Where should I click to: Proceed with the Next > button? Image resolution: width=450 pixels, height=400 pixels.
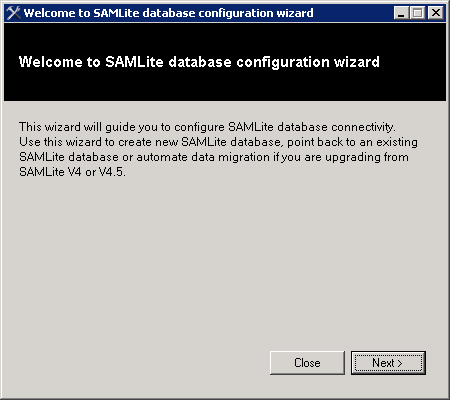[x=388, y=363]
